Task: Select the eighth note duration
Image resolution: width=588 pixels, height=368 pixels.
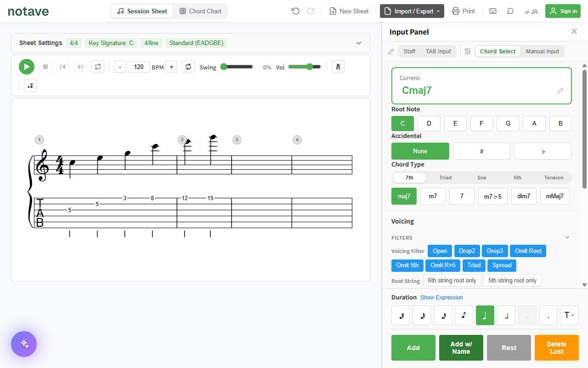Action: [464, 316]
